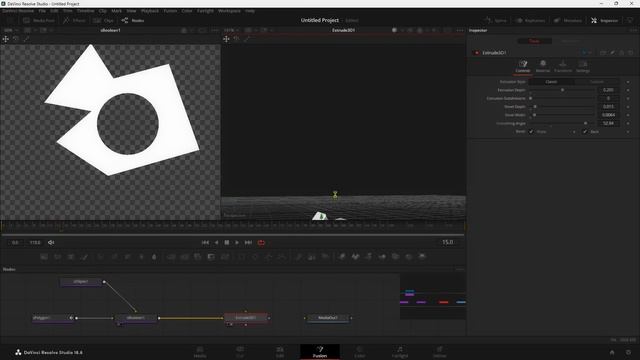Screen dimensions: 640x360
Task: Select the MediaOut1 node
Action: point(328,318)
